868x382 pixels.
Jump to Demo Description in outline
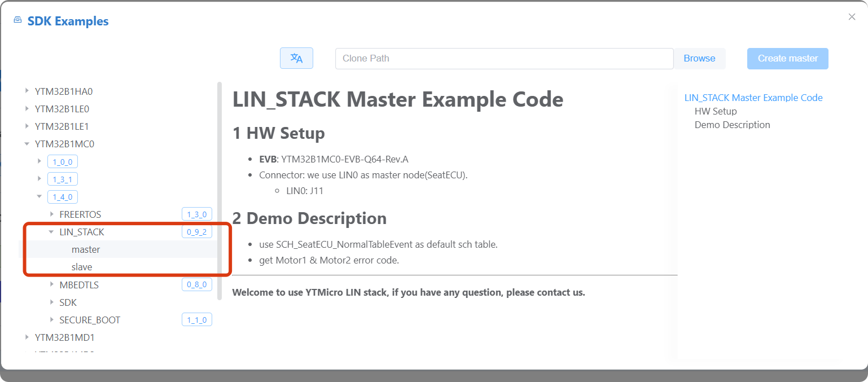(x=732, y=125)
